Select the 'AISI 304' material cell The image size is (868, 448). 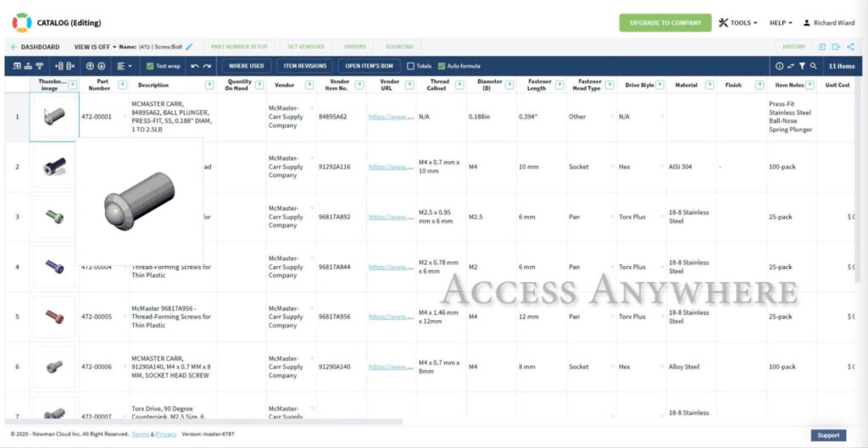pyautogui.click(x=692, y=167)
